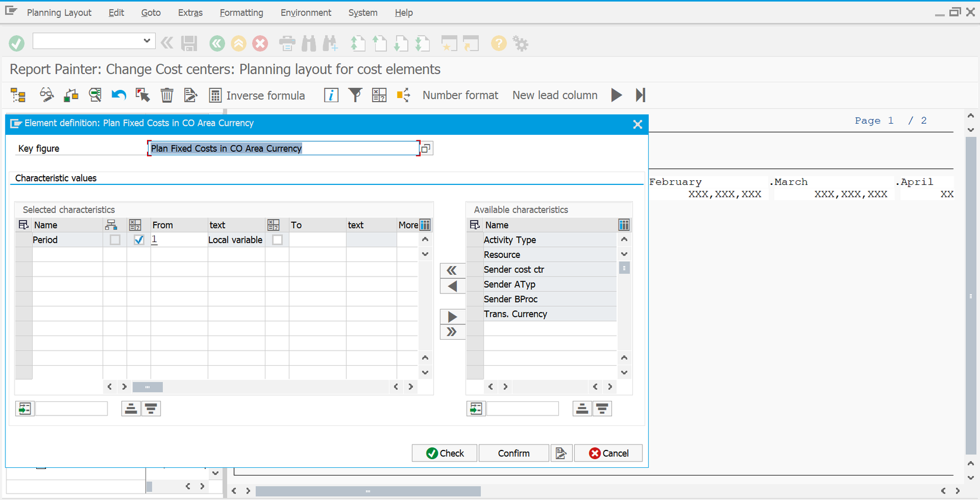Viewport: 980px width, 500px height.
Task: Click position input field under Available characteristics
Action: 523,408
